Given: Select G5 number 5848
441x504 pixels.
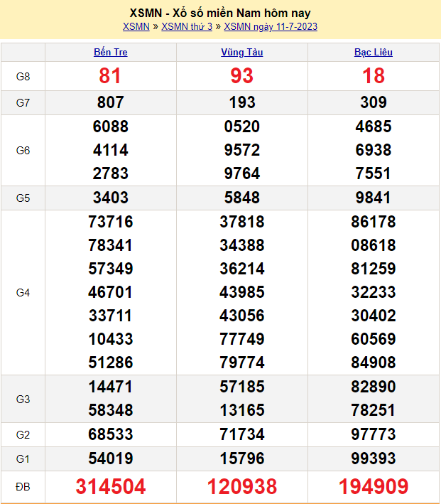Looking at the screenshot, I should (241, 198).
